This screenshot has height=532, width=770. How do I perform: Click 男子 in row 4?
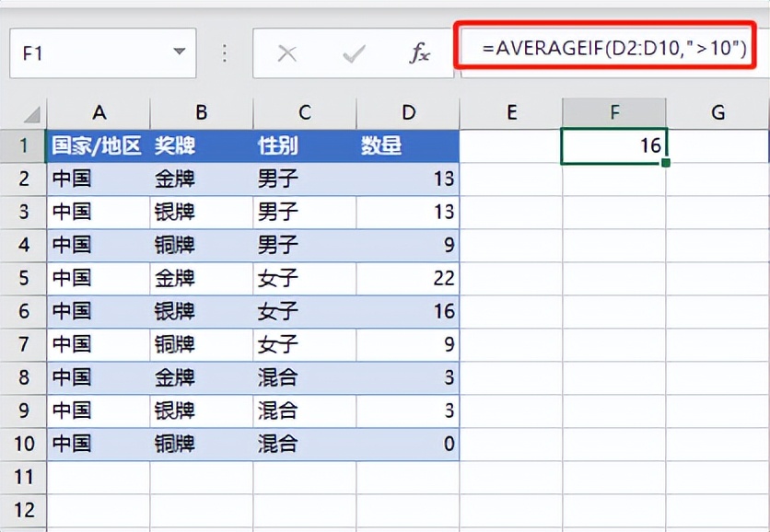(278, 245)
